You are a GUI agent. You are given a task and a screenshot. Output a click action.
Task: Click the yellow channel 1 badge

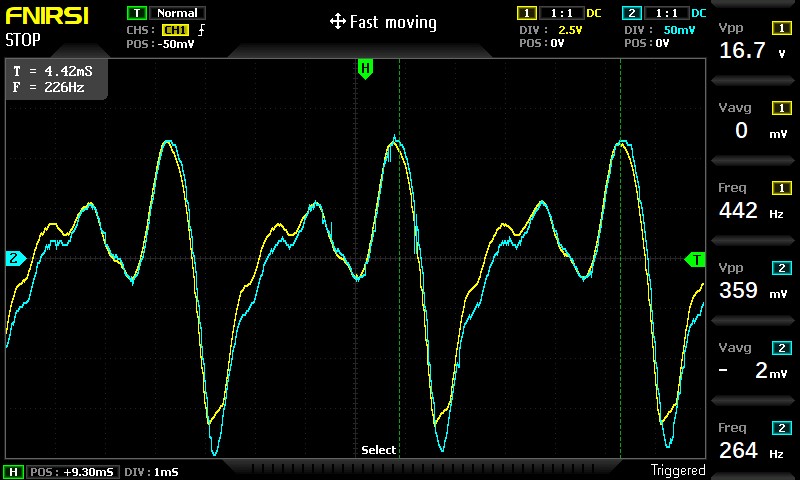[x=525, y=14]
